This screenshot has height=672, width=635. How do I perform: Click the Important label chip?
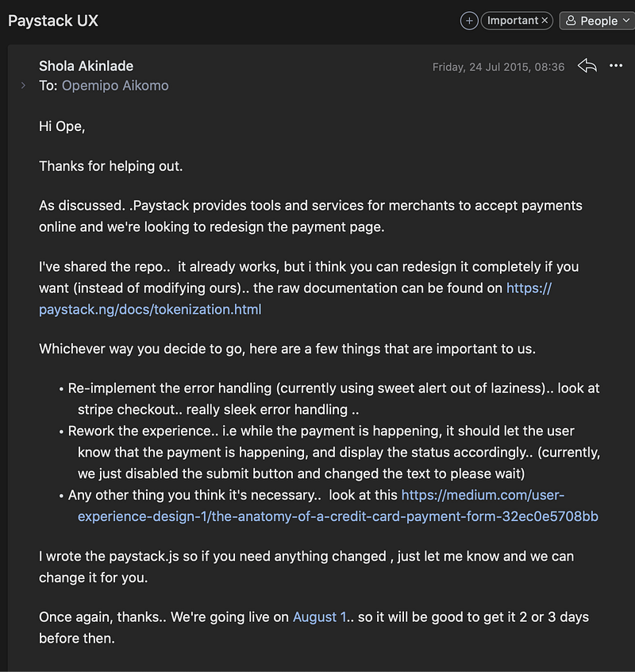coord(512,21)
